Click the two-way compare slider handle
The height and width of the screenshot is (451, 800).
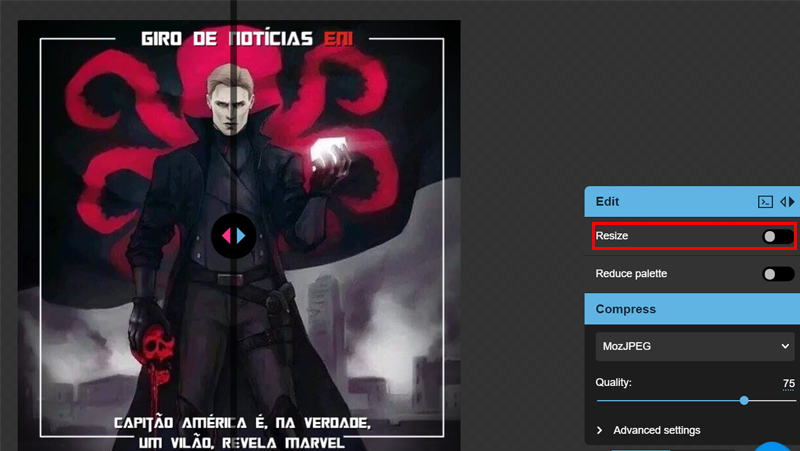(234, 236)
